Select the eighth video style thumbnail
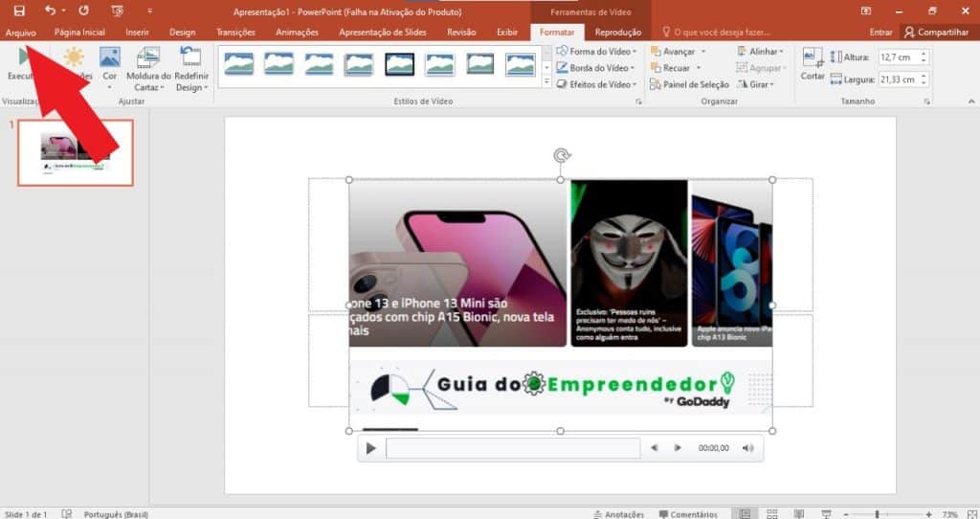The width and height of the screenshot is (980, 519). pos(520,64)
